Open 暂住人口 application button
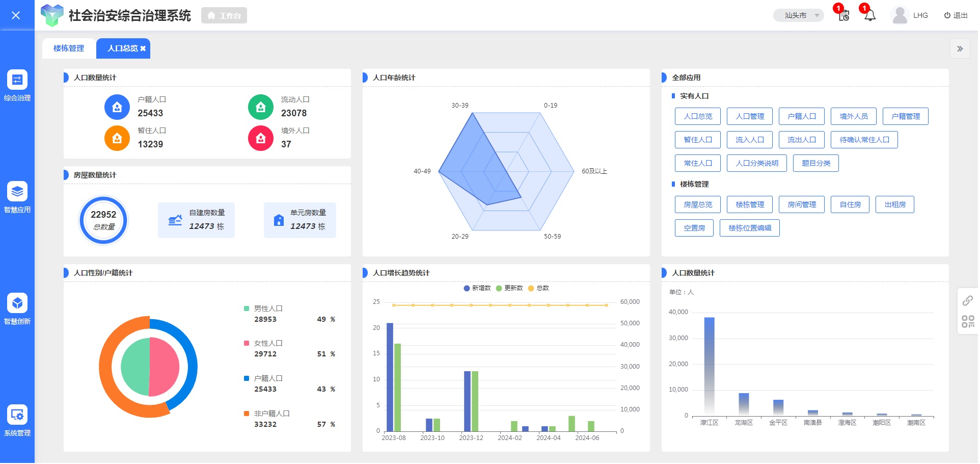Image resolution: width=980 pixels, height=464 pixels. [698, 140]
